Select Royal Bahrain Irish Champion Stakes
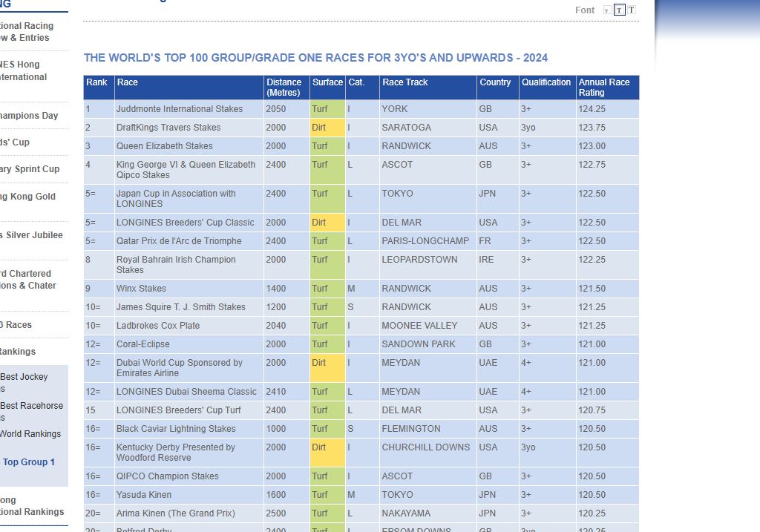This screenshot has width=760, height=532. tap(176, 265)
